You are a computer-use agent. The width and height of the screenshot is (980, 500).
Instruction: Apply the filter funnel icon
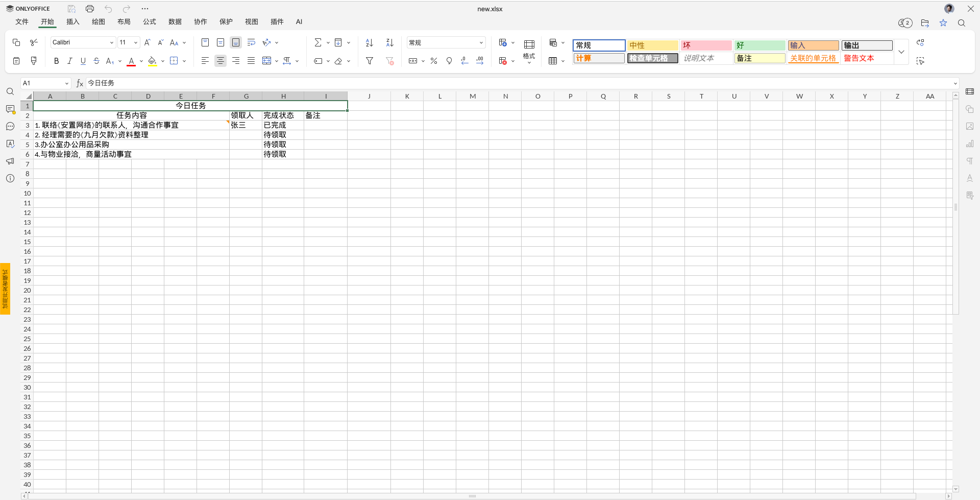pos(370,61)
